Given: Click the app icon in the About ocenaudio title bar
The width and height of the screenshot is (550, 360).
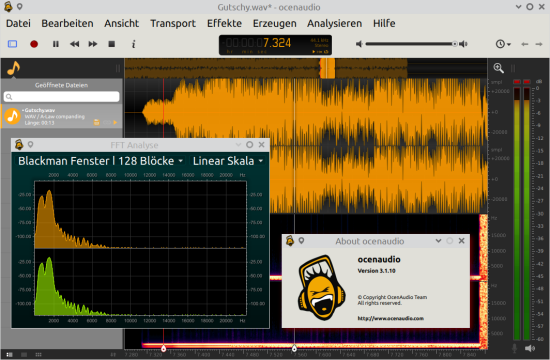Looking at the screenshot, I should click(x=290, y=241).
